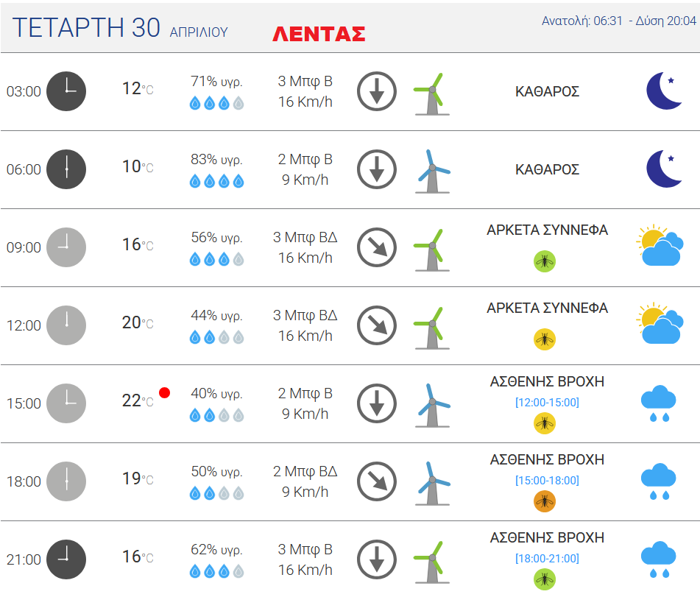Click the 21:00 dark clock icon
Screen dimensions: 700x597
click(66, 559)
